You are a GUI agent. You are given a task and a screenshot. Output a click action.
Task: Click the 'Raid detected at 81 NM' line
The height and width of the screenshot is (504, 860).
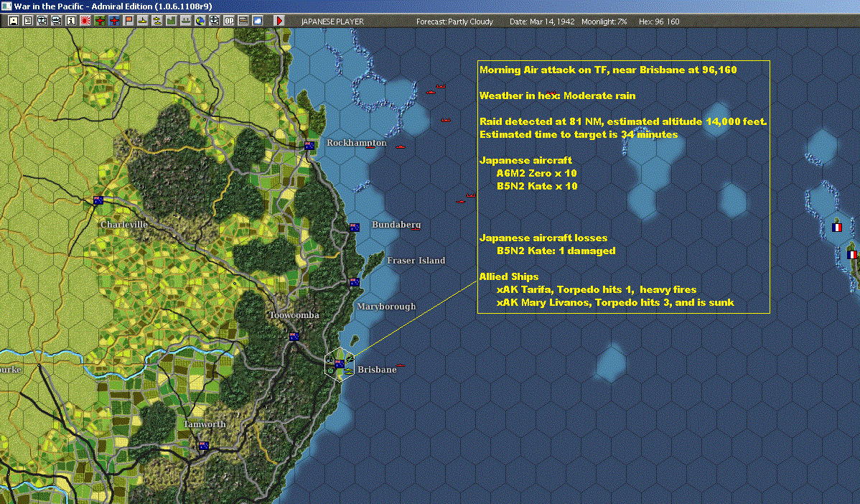623,121
